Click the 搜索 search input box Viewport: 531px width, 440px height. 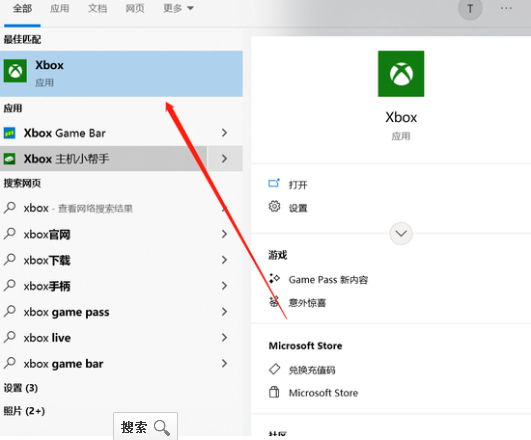click(145, 426)
